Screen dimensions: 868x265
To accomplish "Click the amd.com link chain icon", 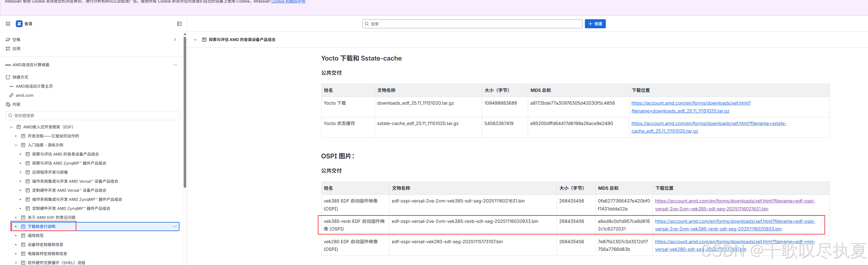I will click(11, 95).
